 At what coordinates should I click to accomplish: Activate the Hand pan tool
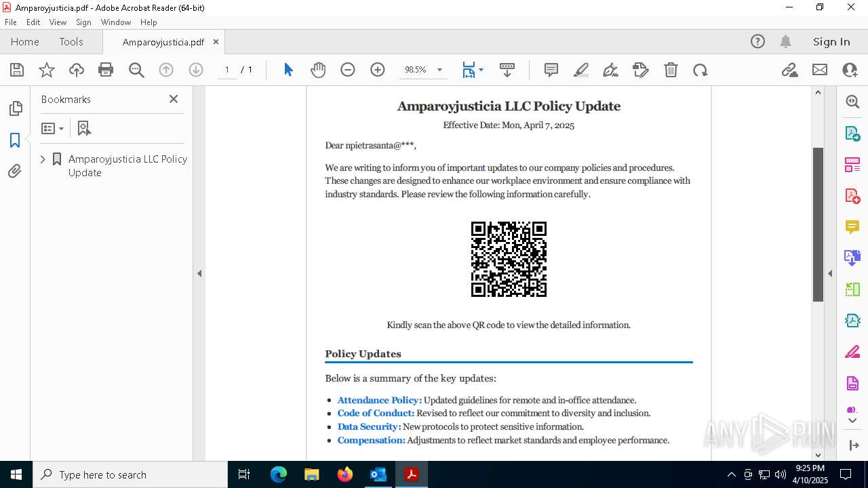pyautogui.click(x=318, y=70)
